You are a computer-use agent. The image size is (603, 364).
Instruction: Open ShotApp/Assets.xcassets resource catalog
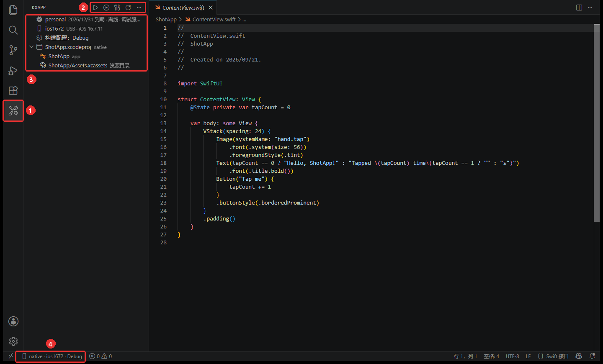86,66
